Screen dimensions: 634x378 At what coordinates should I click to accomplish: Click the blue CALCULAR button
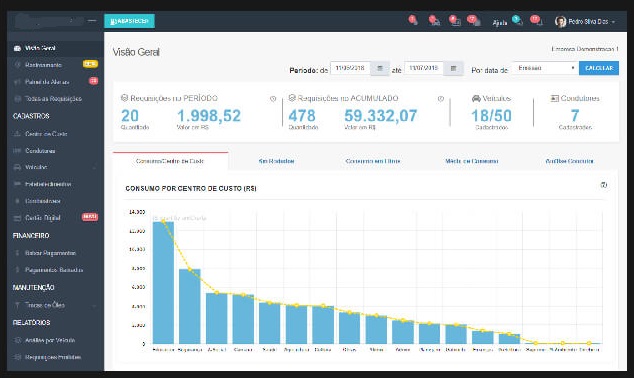(x=599, y=68)
